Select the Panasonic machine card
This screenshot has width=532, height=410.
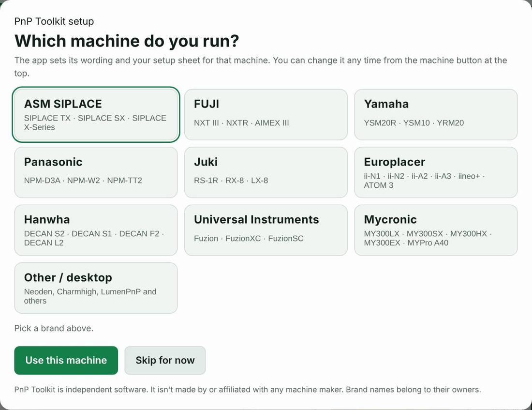(96, 172)
